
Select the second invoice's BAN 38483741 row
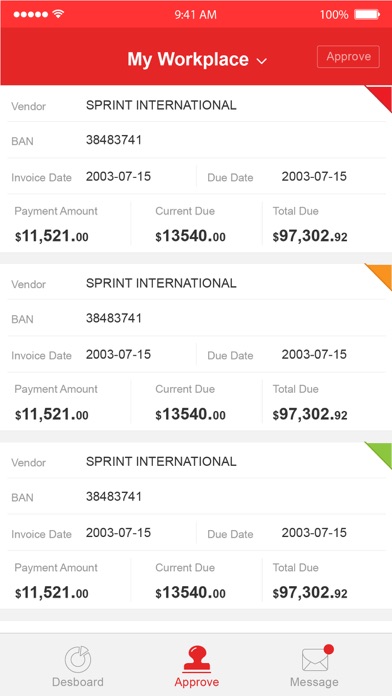[196, 319]
